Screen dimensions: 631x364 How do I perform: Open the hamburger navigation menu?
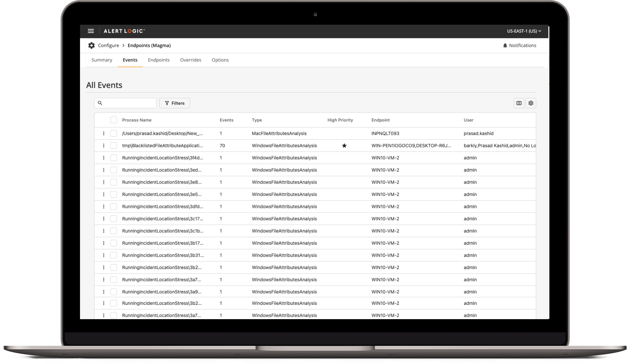click(91, 31)
